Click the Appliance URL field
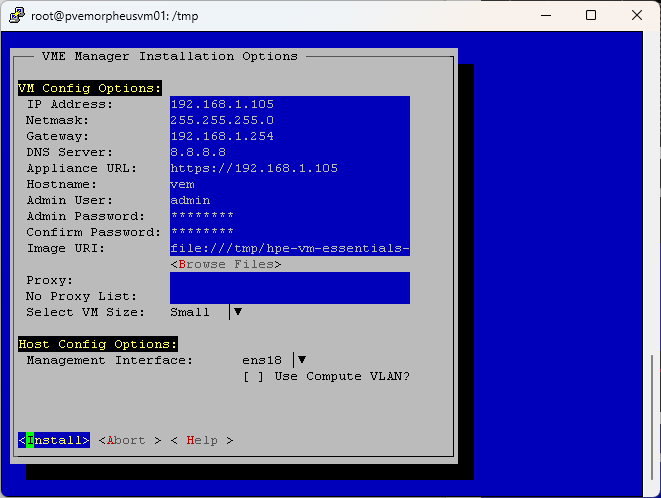The width and height of the screenshot is (661, 498). [x=289, y=168]
